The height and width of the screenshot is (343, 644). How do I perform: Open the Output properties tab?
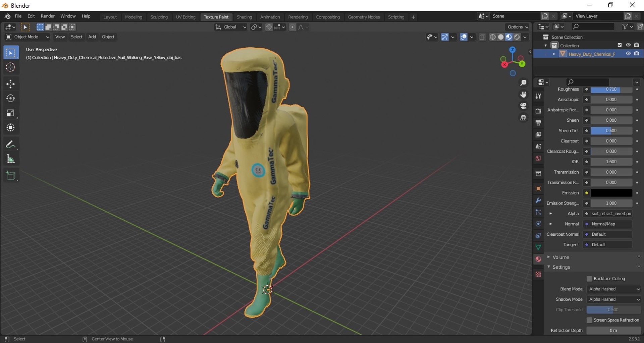[x=538, y=123]
